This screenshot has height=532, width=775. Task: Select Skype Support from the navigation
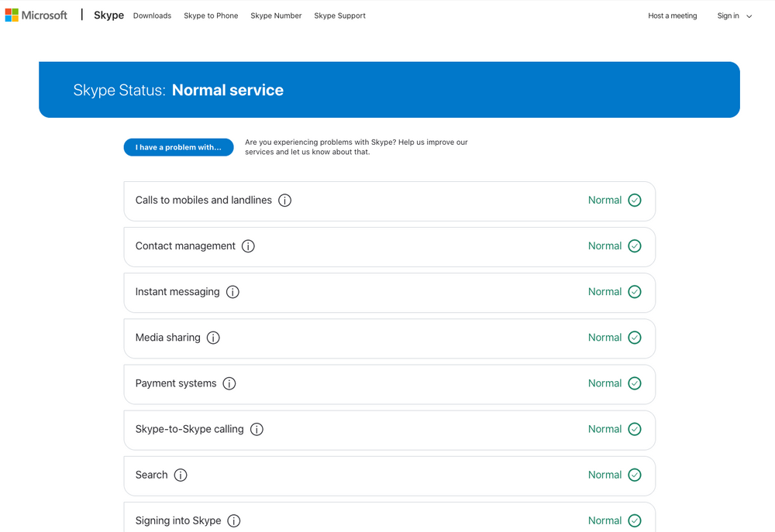(339, 15)
